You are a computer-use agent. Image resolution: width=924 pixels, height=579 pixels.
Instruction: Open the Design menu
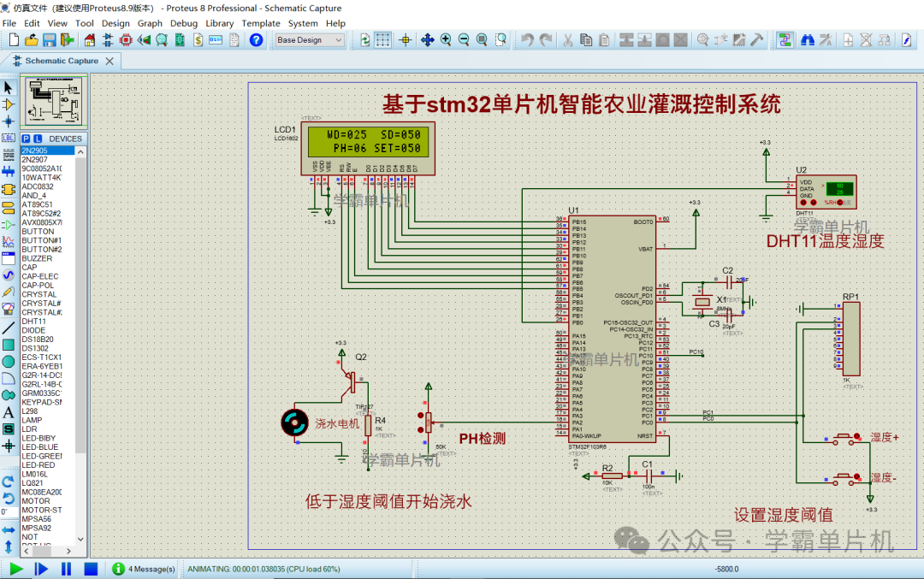coord(115,23)
